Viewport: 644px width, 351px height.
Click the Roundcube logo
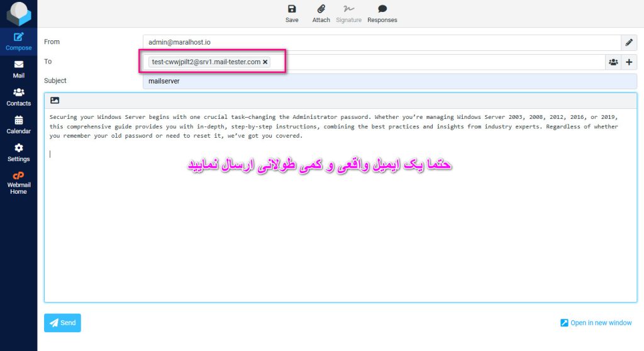point(18,13)
